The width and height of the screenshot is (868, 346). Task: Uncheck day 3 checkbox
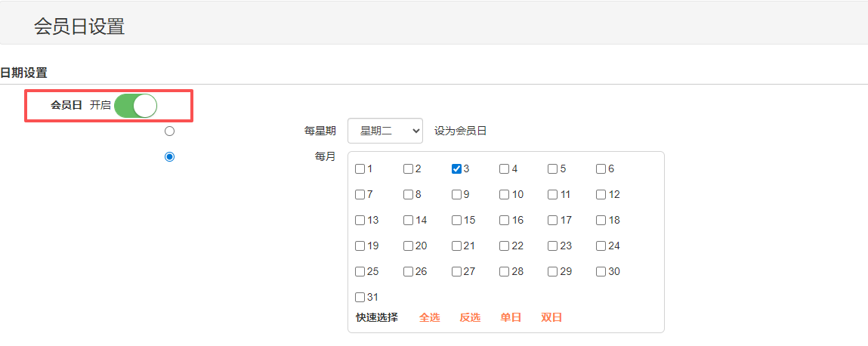[x=456, y=169]
